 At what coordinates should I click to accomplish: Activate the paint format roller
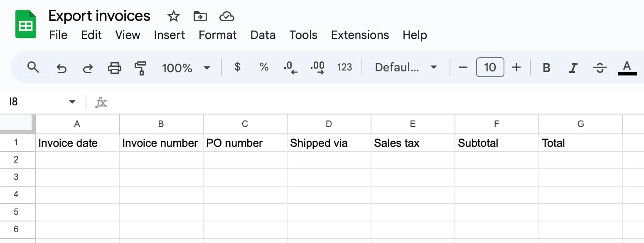click(x=141, y=68)
